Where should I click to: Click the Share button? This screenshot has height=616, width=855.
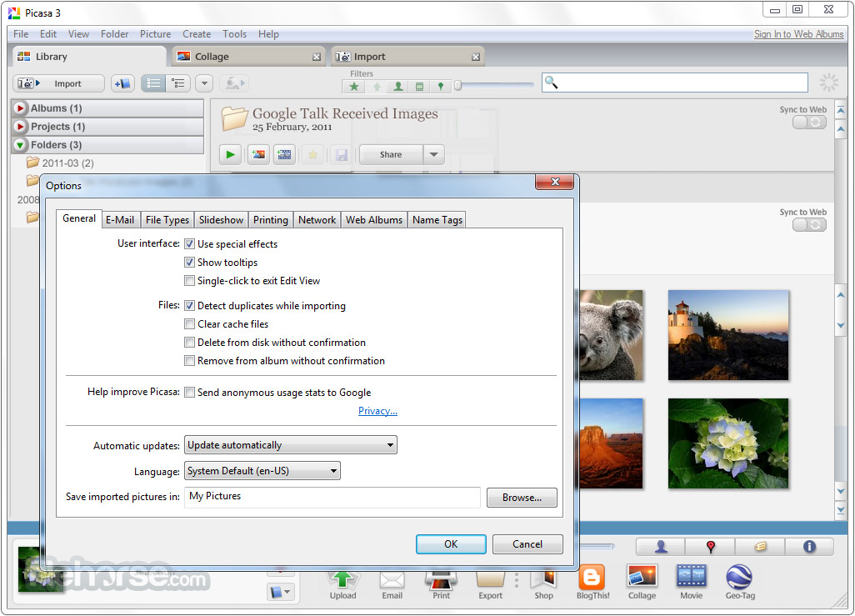pos(391,154)
